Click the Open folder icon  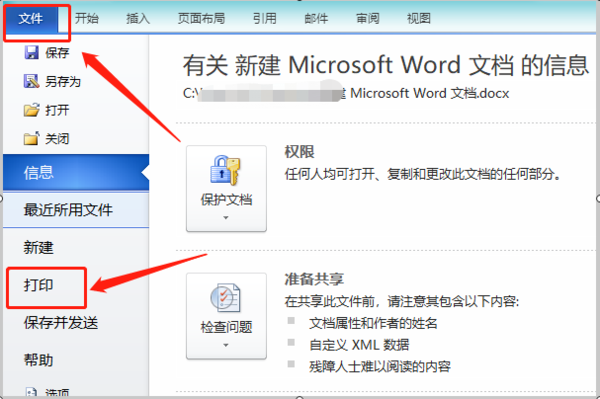click(31, 110)
